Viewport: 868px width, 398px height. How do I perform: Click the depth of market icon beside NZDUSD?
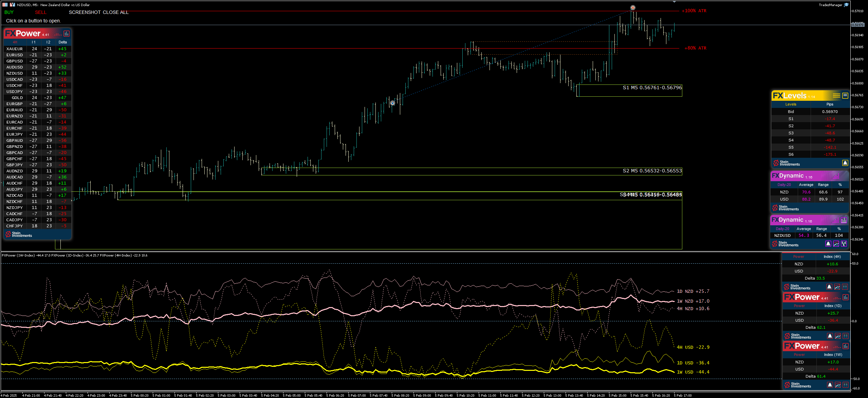click(12, 4)
